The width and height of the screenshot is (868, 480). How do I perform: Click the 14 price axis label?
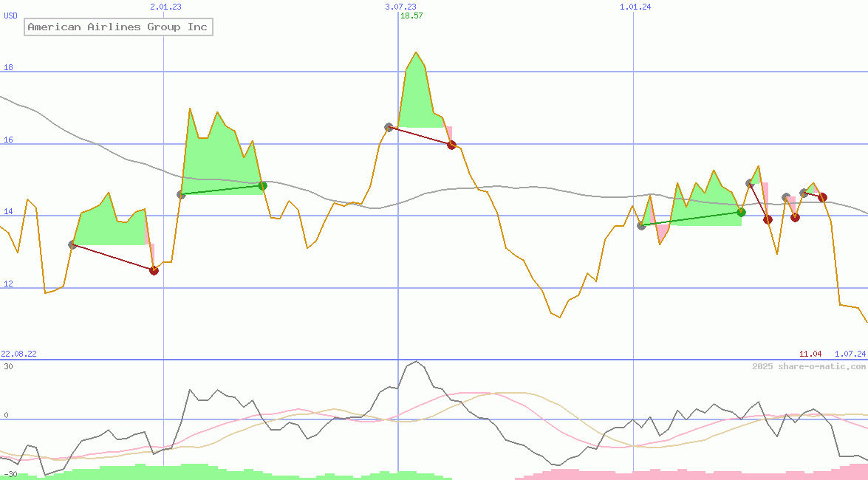[8, 211]
